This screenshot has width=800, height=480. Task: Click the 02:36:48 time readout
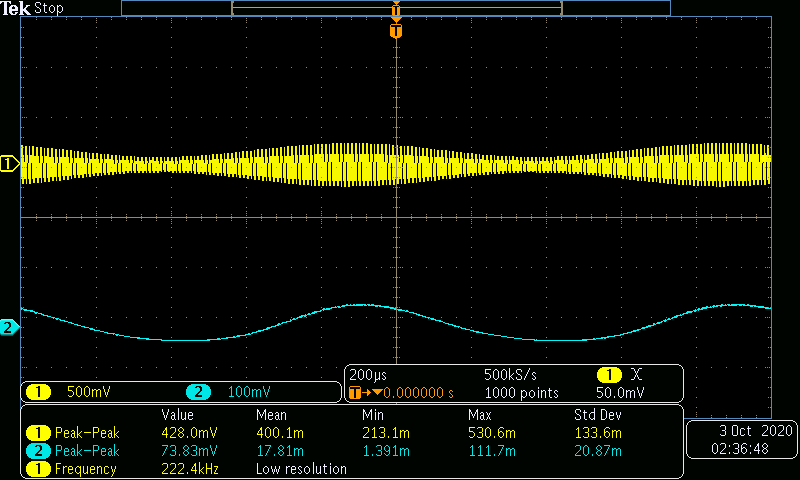740,449
